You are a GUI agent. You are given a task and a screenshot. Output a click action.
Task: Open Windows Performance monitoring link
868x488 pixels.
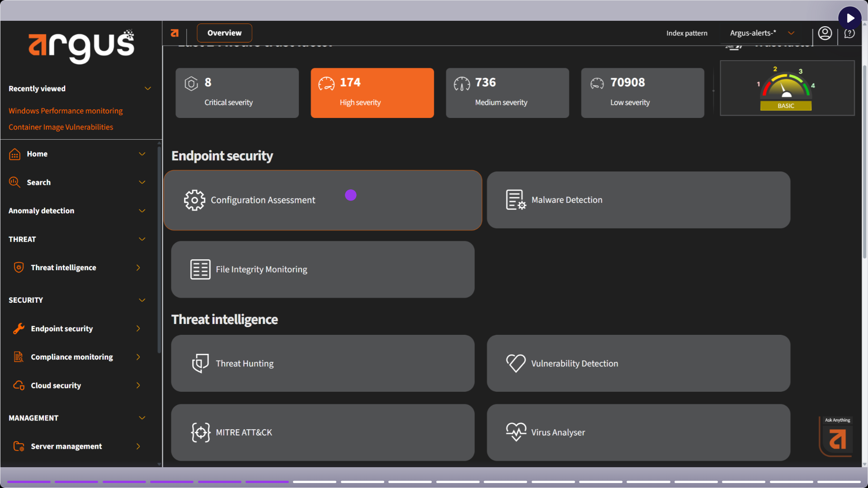click(x=66, y=111)
